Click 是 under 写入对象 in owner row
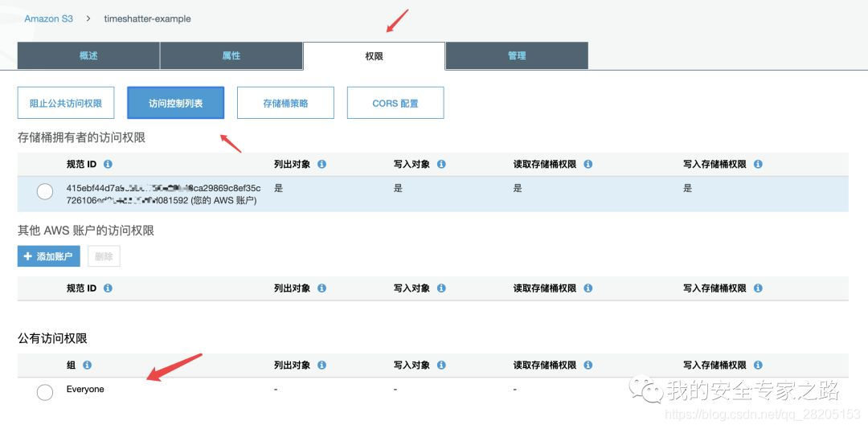Image resolution: width=868 pixels, height=429 pixels. pyautogui.click(x=398, y=188)
